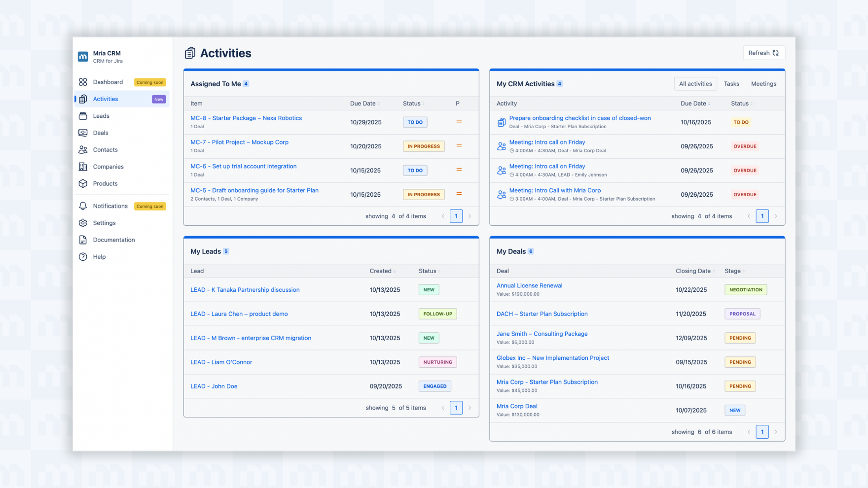Open Settings via its gear icon
This screenshot has height=488, width=868.
[83, 223]
